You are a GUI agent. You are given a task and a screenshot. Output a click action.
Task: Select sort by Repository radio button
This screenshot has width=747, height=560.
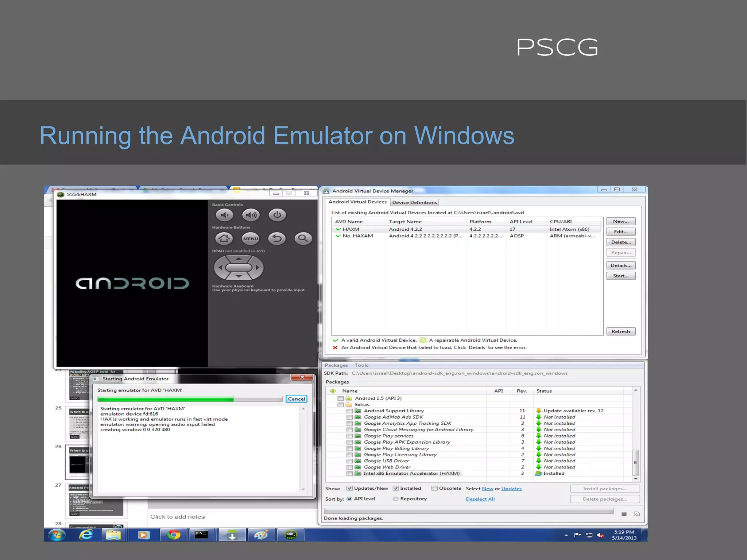[x=395, y=499]
